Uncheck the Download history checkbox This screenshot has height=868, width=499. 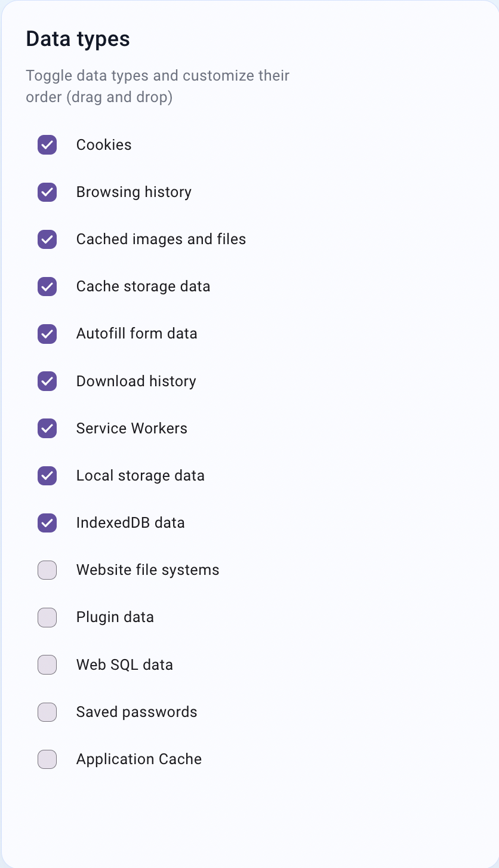pos(47,381)
